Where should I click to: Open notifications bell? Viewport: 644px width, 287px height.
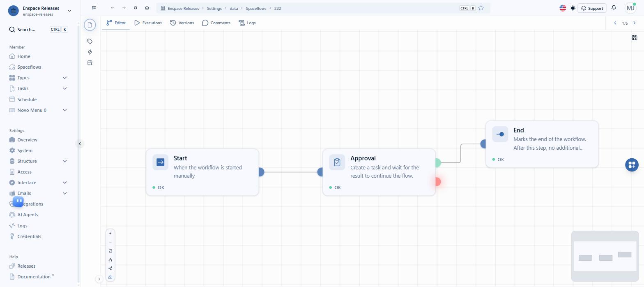point(614,8)
